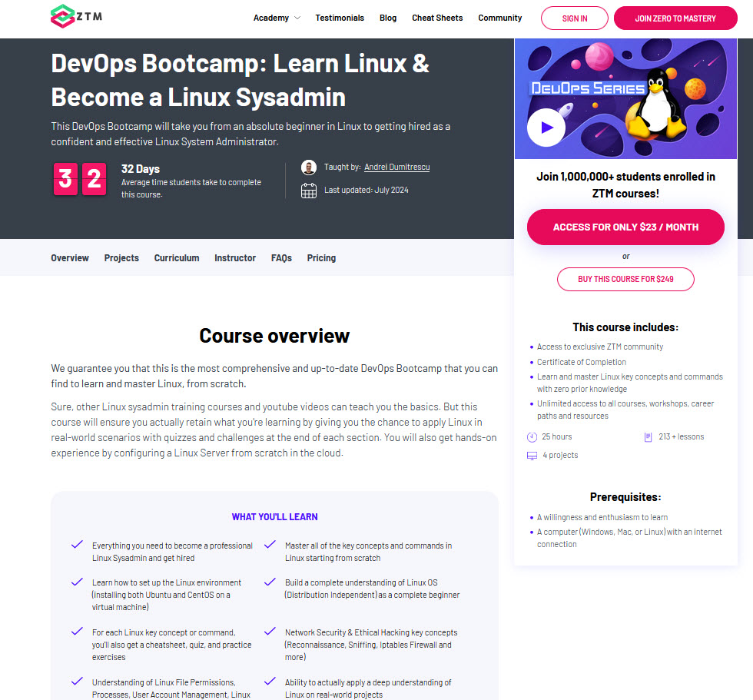Open Andrei Dumitrescu instructor link
The height and width of the screenshot is (700, 753).
[x=397, y=167]
